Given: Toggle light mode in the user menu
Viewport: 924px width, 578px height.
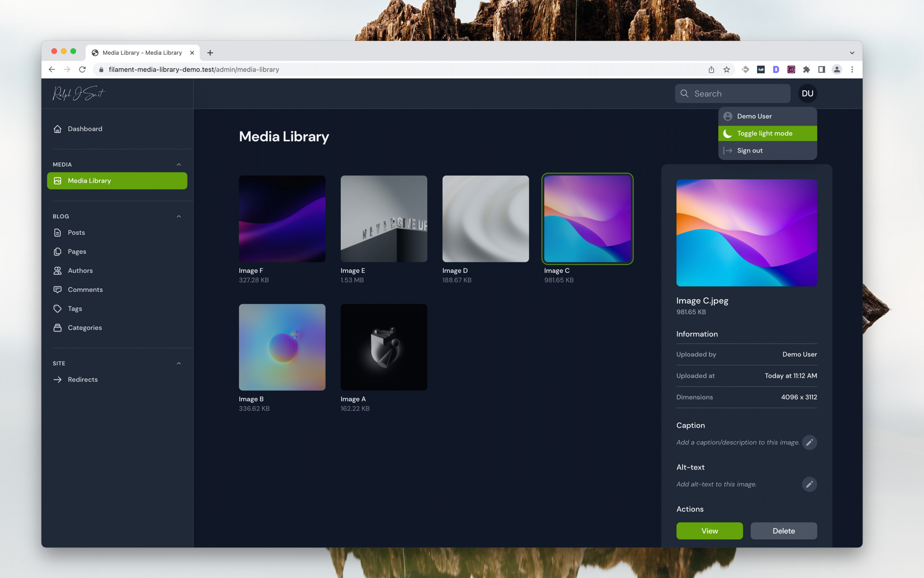Looking at the screenshot, I should [767, 134].
